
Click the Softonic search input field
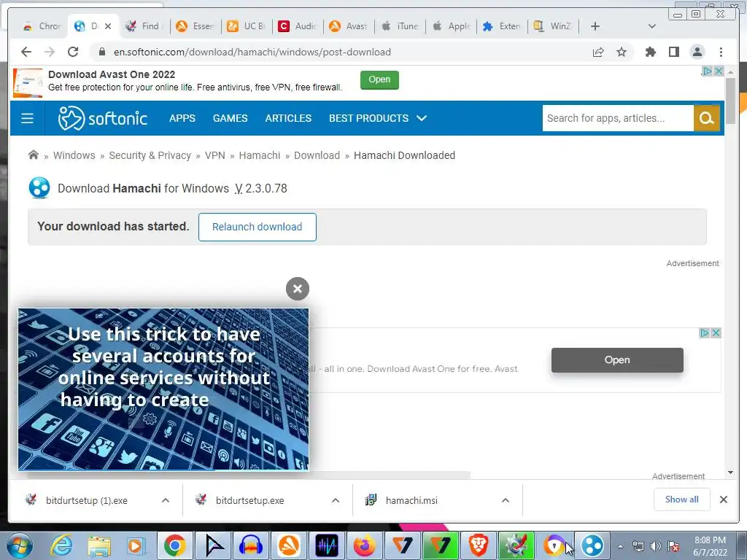(618, 118)
